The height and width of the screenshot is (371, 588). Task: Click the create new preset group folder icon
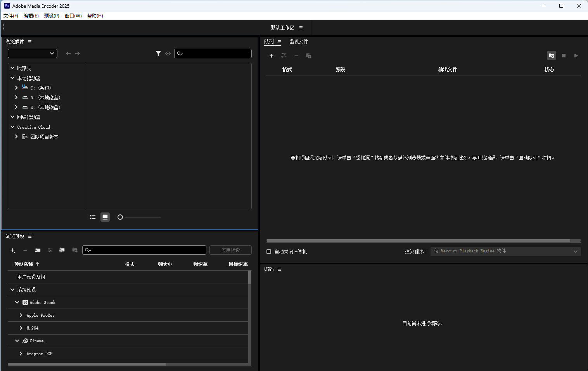click(38, 250)
